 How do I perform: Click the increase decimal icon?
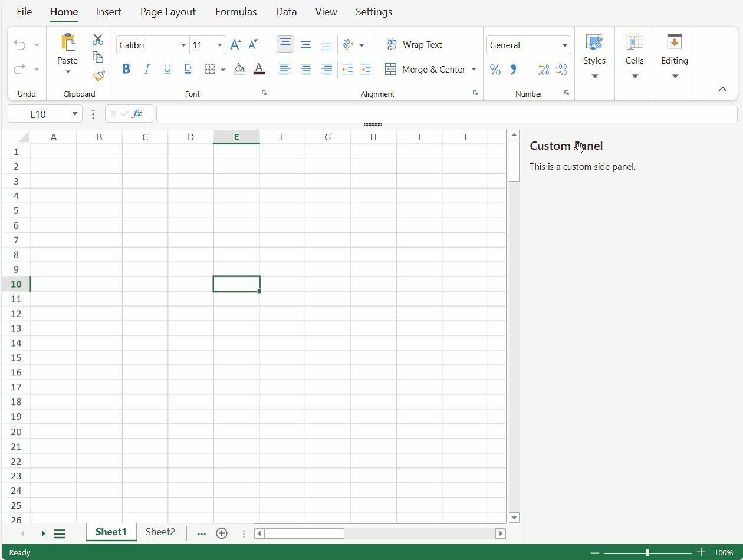544,70
